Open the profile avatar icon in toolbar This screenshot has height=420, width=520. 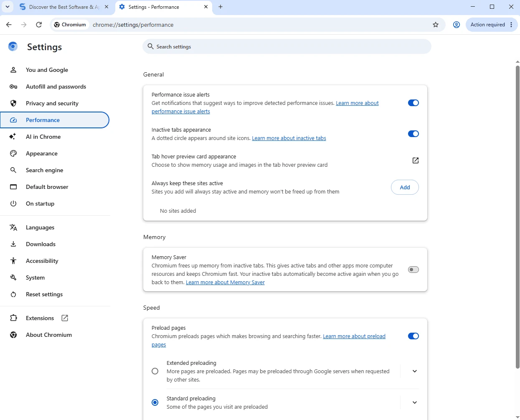tap(457, 25)
